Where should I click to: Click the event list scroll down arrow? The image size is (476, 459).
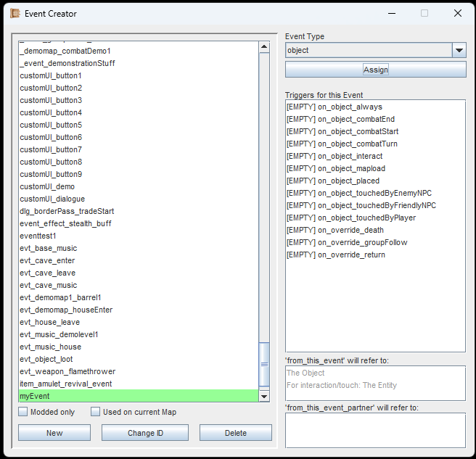[264, 396]
